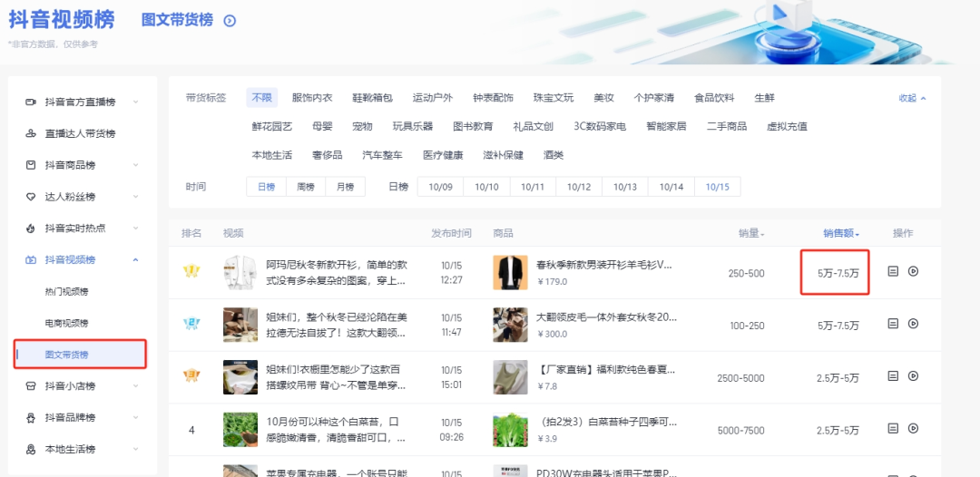Open the 热门视频榜 submenu item
980x477 pixels.
67,292
